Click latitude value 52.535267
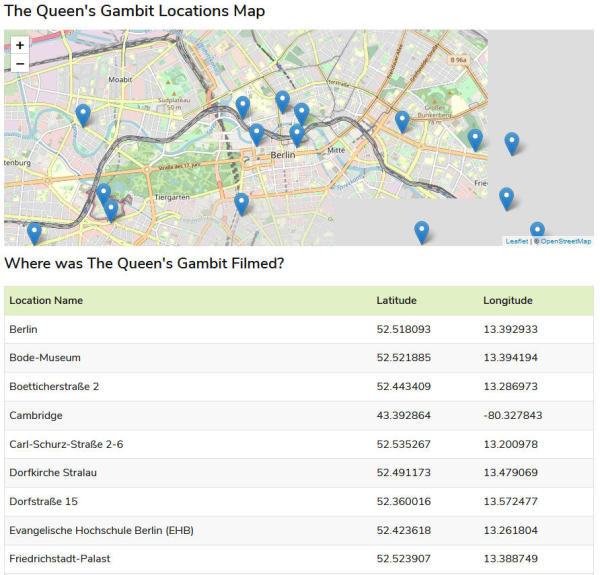Screen dimensions: 600x575 (x=404, y=444)
